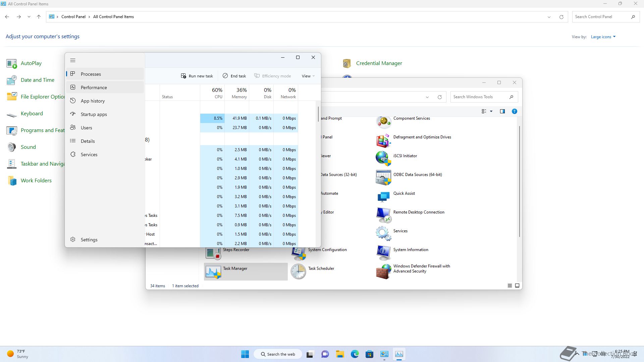This screenshot has width=644, height=362.
Task: Sort by Network column header
Action: pos(286,93)
